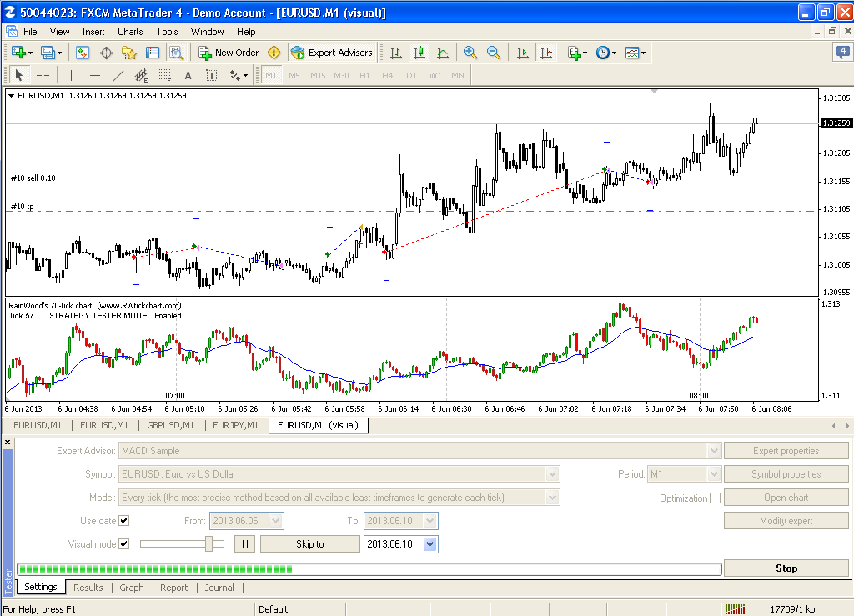Stop the running strategy test
Image resolution: width=854 pixels, height=616 pixels.
pos(786,568)
